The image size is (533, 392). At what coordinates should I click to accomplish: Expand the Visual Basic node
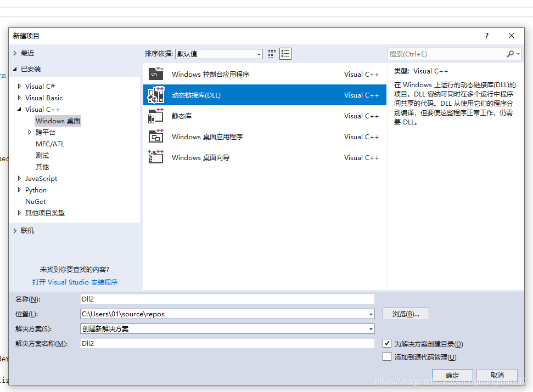19,98
